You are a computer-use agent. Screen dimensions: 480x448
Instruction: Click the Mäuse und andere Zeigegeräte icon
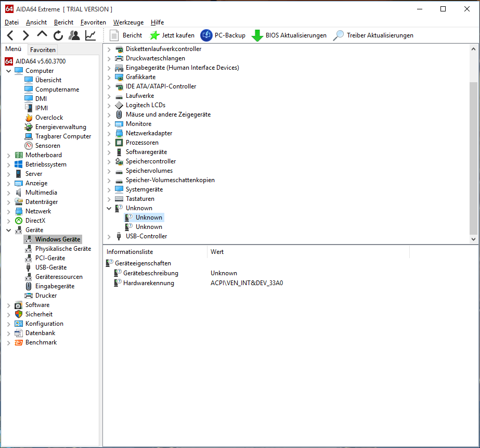[119, 114]
